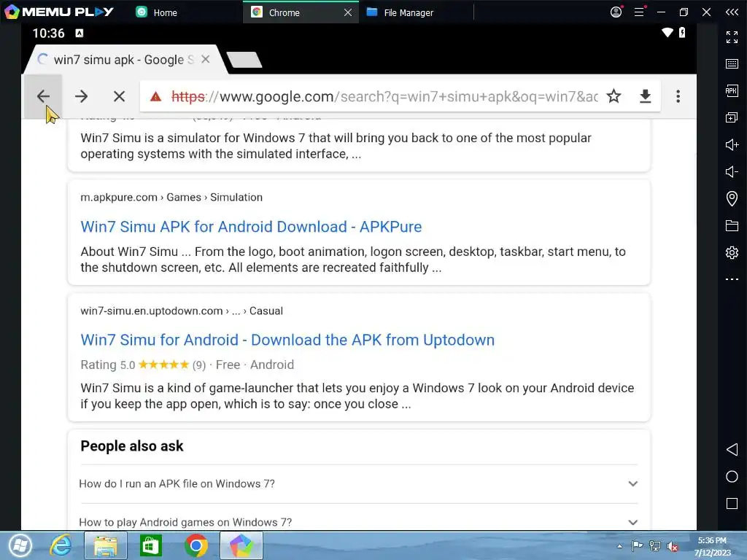Image resolution: width=747 pixels, height=560 pixels.
Task: Click Android home circle button
Action: [x=732, y=477]
